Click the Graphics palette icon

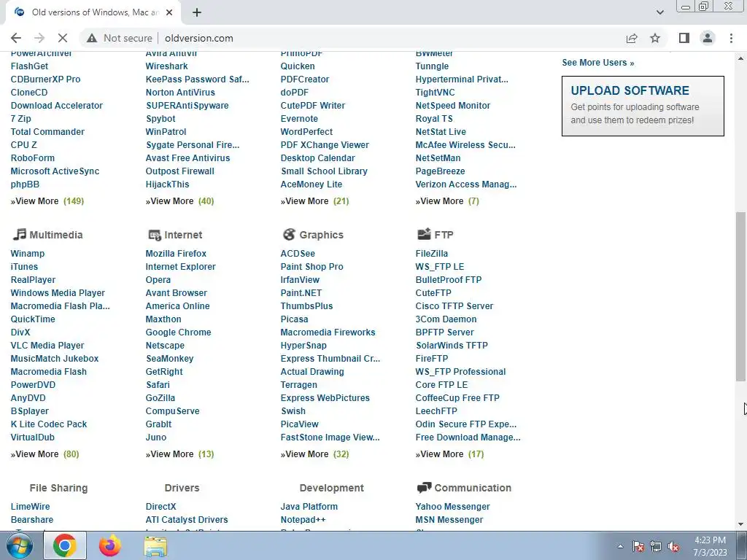(289, 234)
